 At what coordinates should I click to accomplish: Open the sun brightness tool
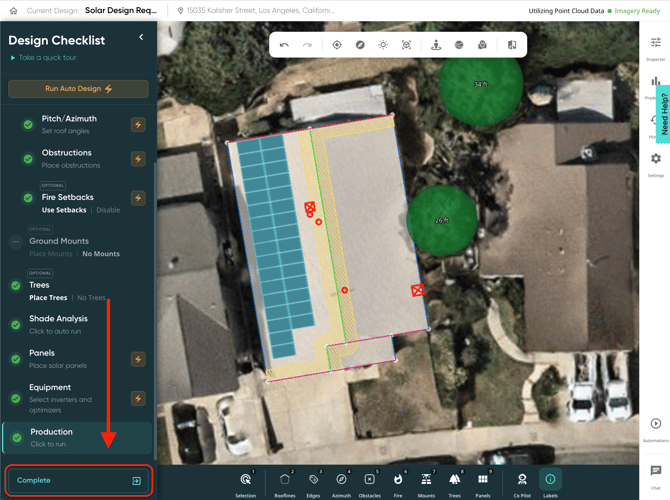click(383, 45)
